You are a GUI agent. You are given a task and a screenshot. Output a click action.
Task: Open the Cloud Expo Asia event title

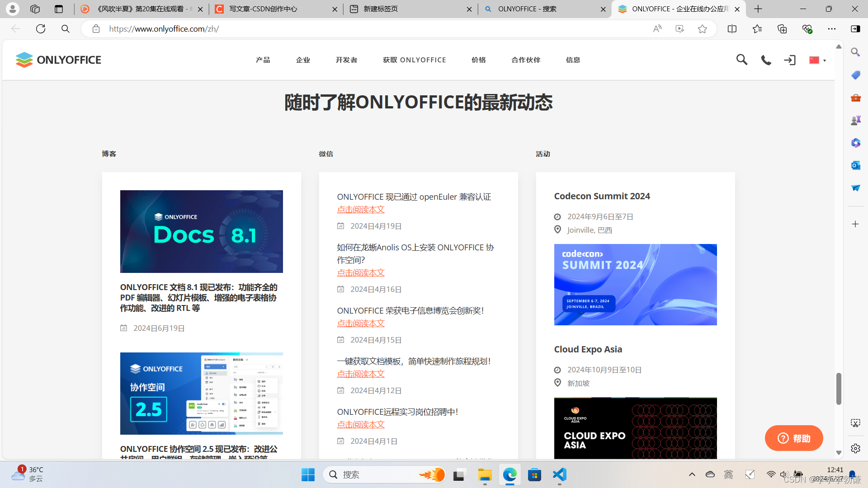pos(588,349)
